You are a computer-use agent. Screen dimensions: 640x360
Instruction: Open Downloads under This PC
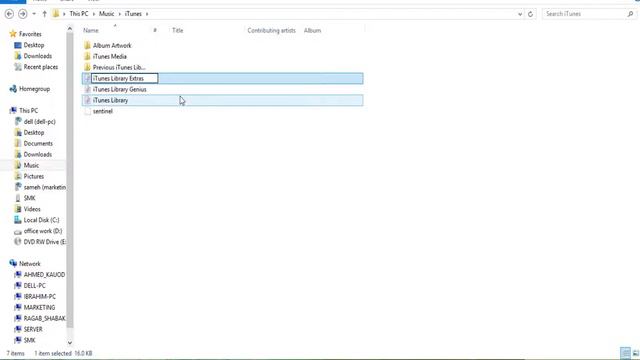coord(38,154)
